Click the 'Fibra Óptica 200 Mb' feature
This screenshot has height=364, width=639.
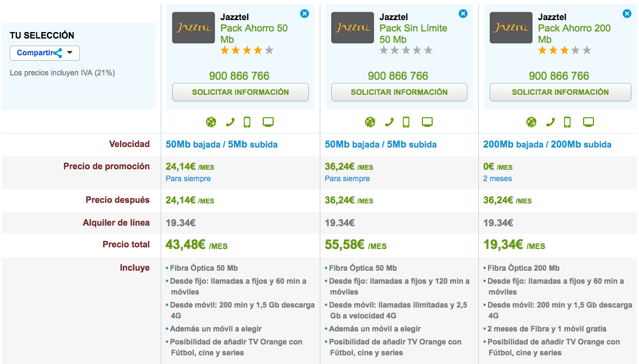(523, 268)
